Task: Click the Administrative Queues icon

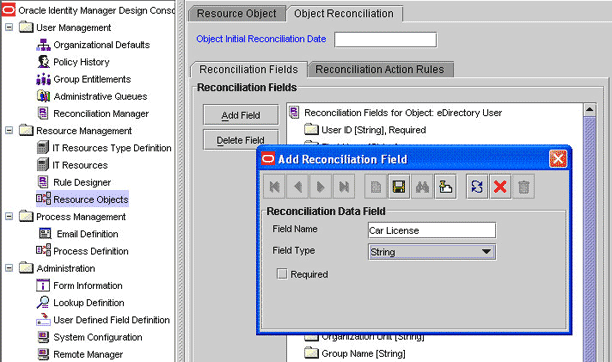Action: [x=43, y=96]
